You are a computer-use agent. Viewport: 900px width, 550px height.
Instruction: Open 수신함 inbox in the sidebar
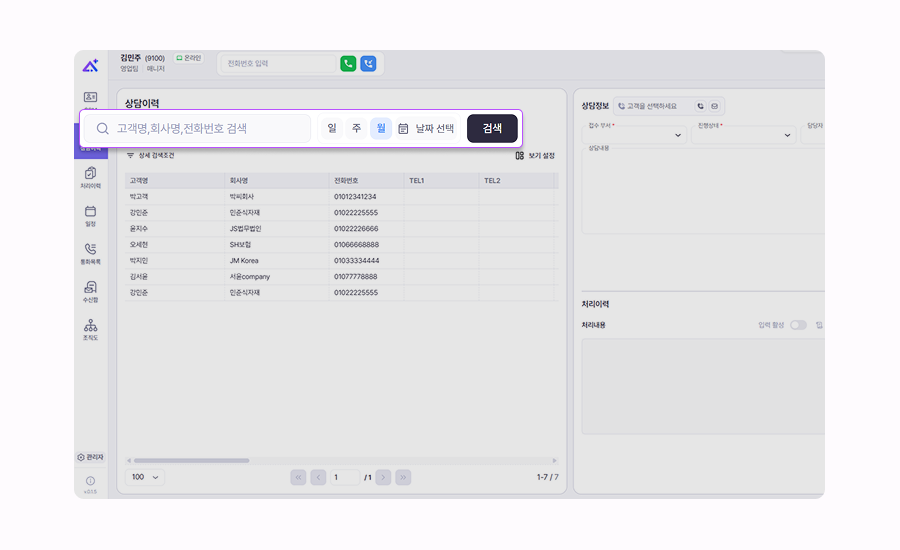91,292
